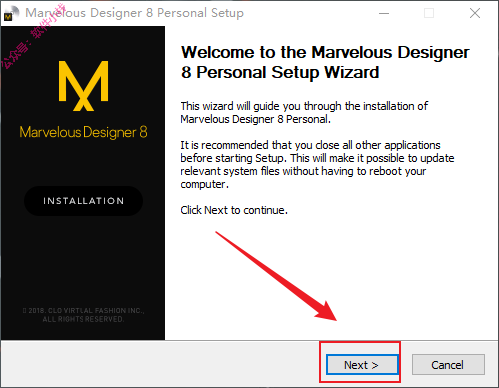Click the 'Welcome to the Marvelous Designer' heading
Image resolution: width=499 pixels, height=388 pixels.
tap(325, 62)
